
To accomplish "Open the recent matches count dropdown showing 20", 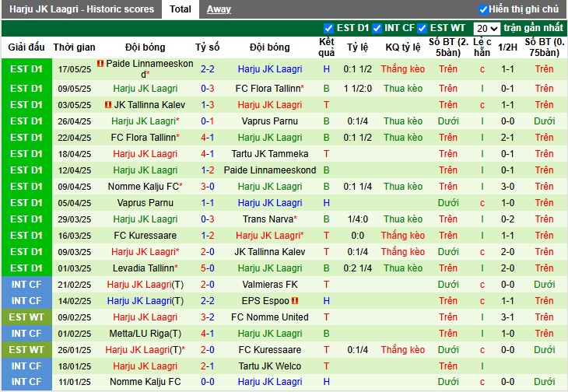I will [486, 28].
